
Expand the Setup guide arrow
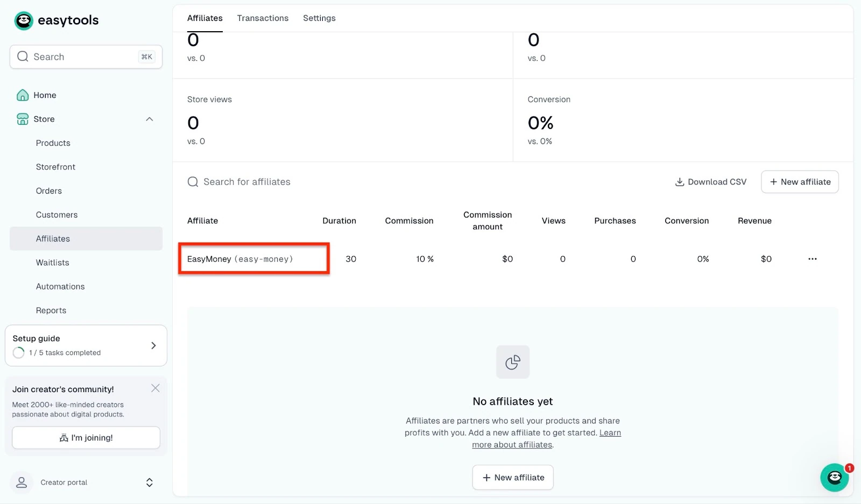153,345
